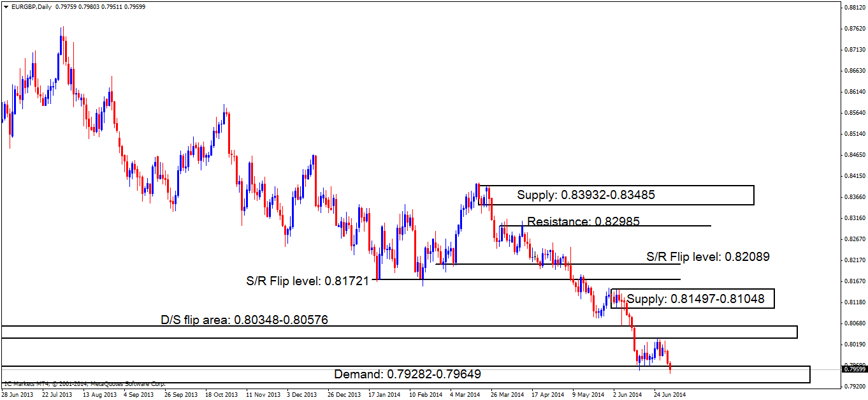Click the 0.79200 price axis label

(x=854, y=387)
